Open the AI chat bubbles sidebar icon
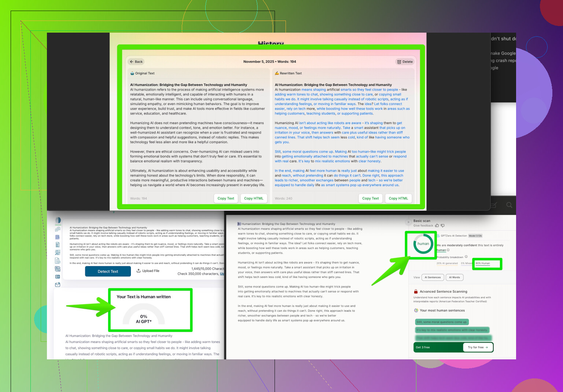Screen dimensions: 563x392 58,229
